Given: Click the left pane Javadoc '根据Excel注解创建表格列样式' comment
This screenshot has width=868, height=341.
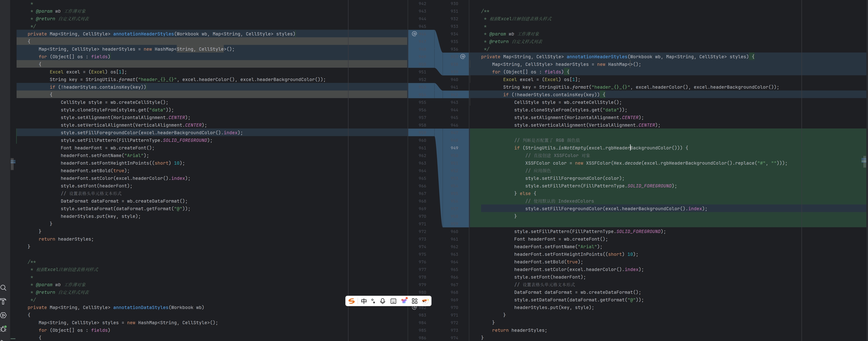Looking at the screenshot, I should 67,270.
